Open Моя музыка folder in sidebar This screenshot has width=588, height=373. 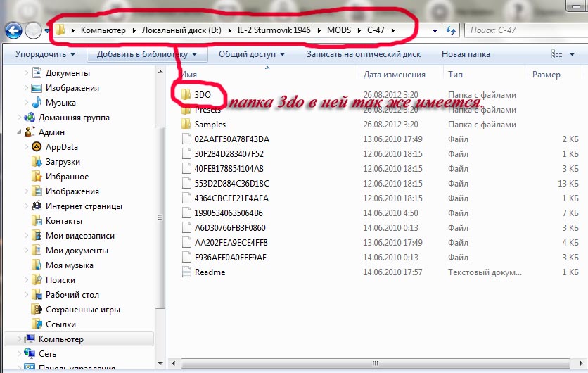point(70,265)
